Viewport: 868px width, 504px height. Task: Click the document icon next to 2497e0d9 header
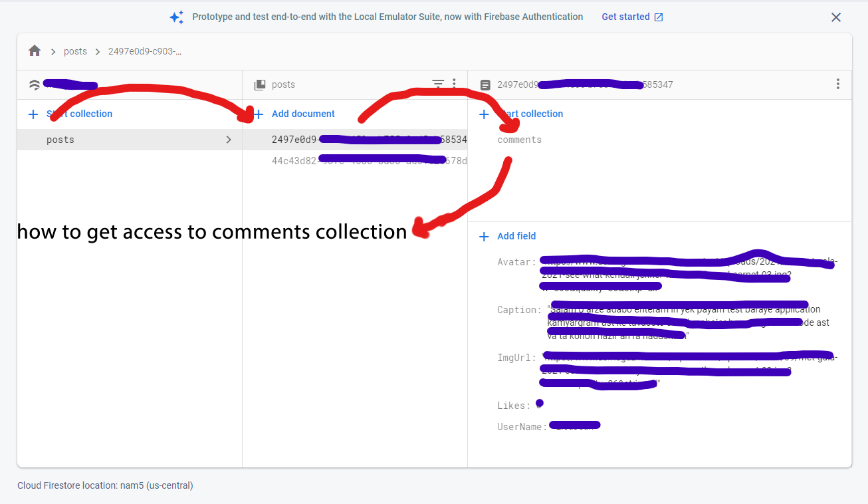click(485, 84)
